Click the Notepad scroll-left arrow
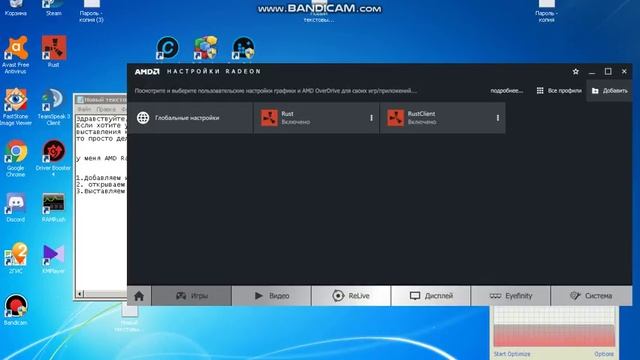The image size is (640, 360). pos(80,293)
